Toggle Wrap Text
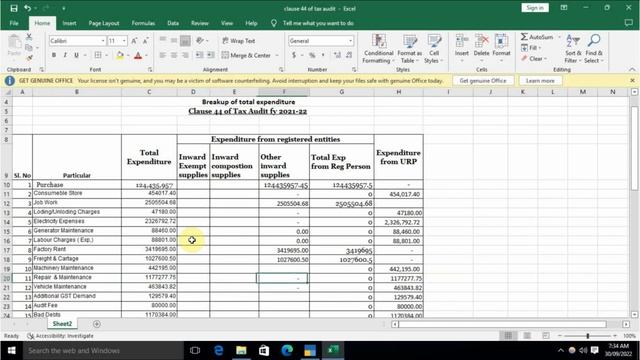 pyautogui.click(x=239, y=41)
